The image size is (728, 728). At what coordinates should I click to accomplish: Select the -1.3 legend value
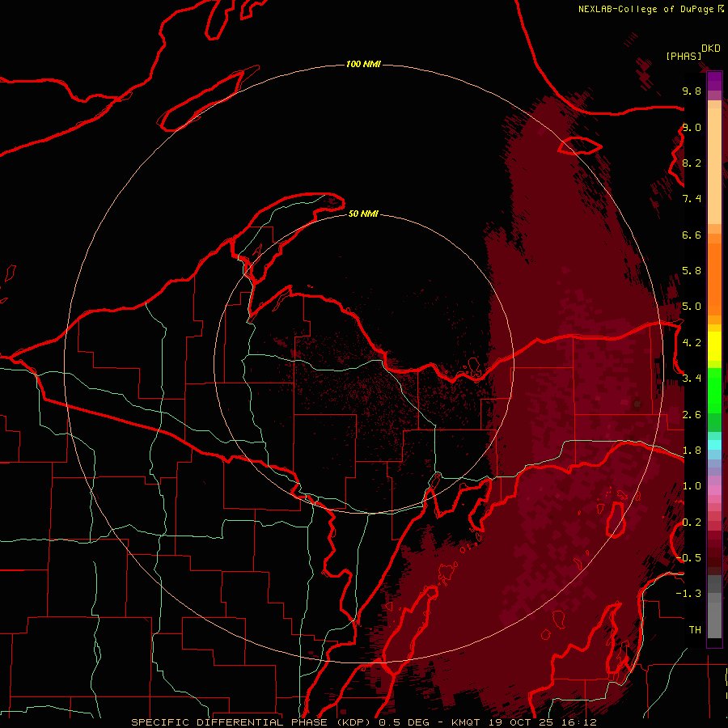click(x=688, y=594)
